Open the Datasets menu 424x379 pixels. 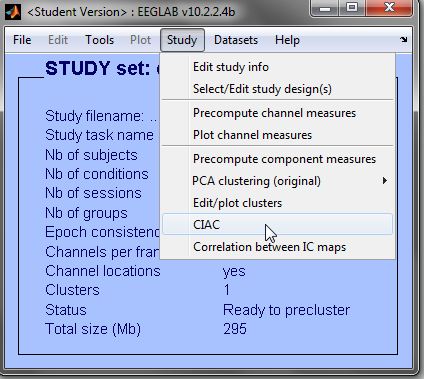tap(236, 40)
